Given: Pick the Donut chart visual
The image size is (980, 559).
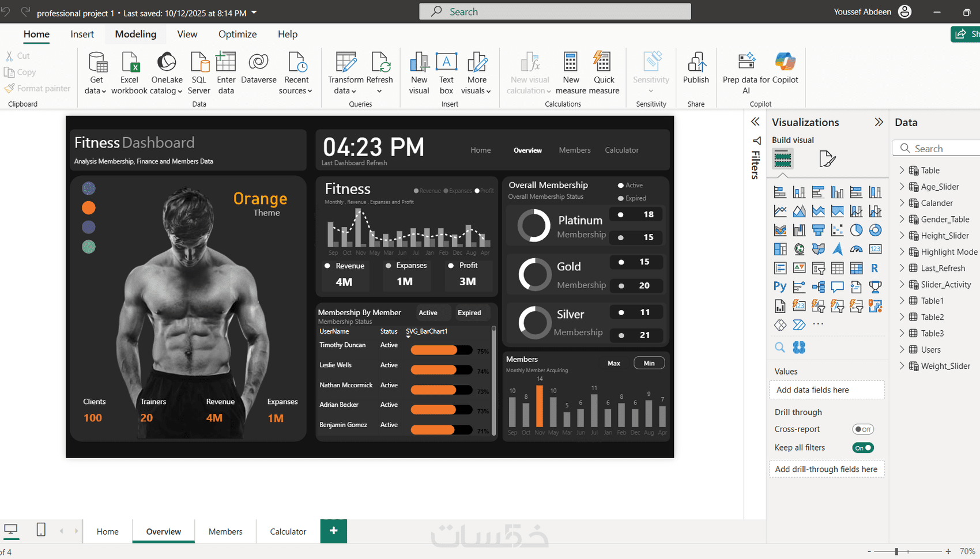Looking at the screenshot, I should point(875,231).
